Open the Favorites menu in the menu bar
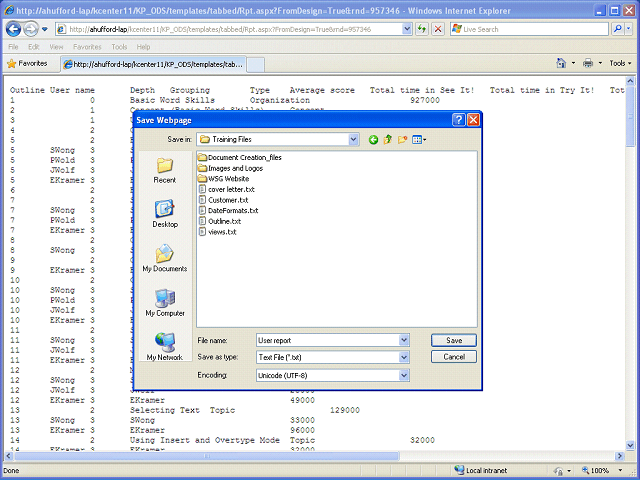Image resolution: width=640 pixels, height=480 pixels. pos(87,47)
